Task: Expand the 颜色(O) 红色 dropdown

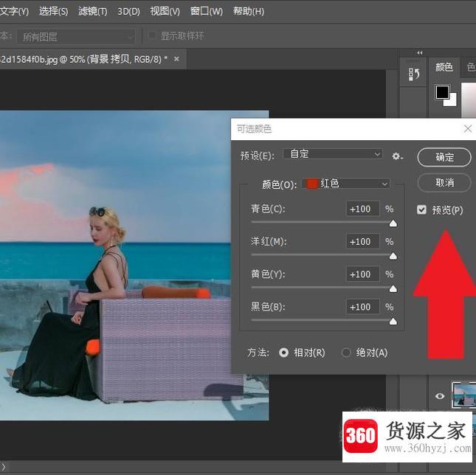Action: pos(346,184)
